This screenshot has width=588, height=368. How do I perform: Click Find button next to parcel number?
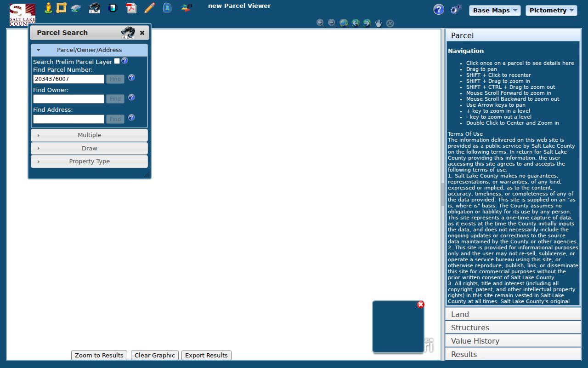coord(115,79)
